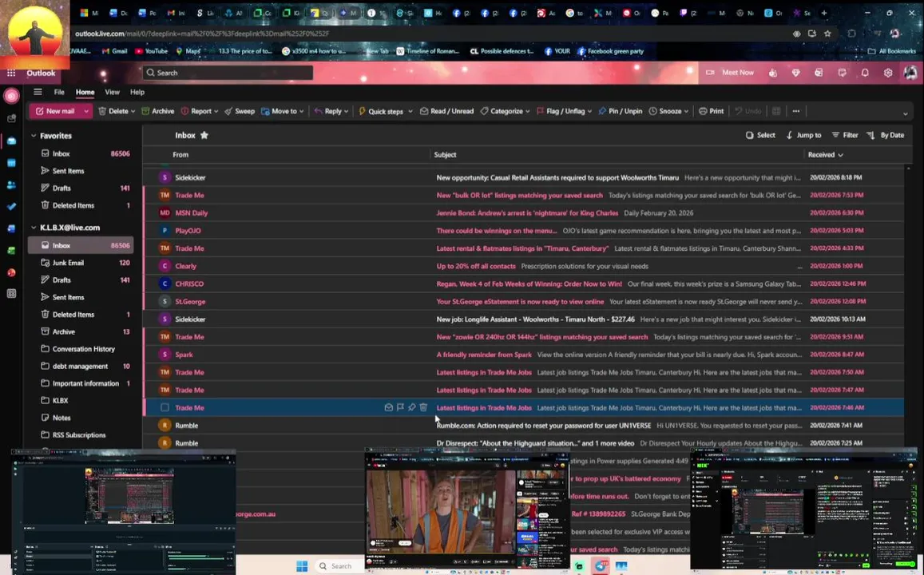Viewport: 924px width, 575px height.
Task: Click Reply in the ribbon
Action: [327, 111]
